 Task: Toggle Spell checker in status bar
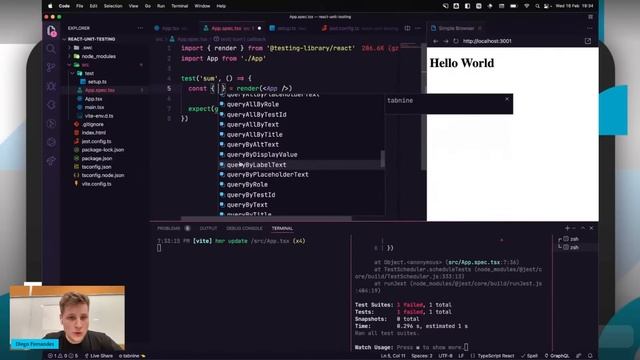tap(529, 356)
